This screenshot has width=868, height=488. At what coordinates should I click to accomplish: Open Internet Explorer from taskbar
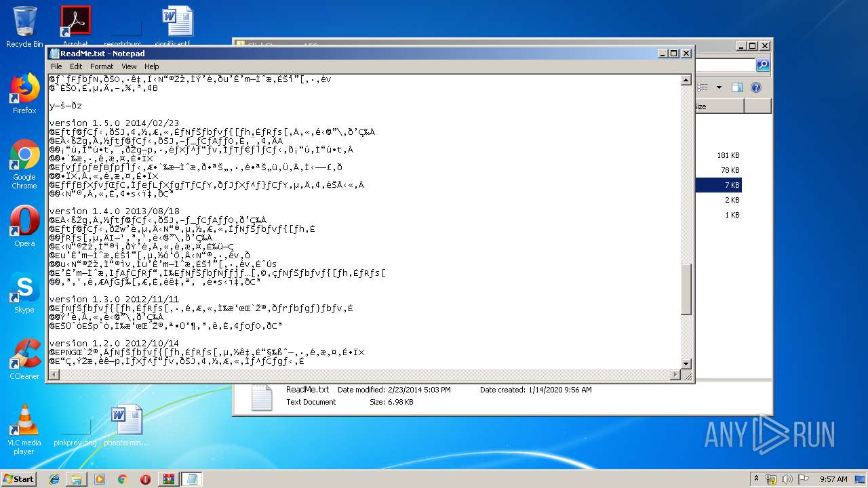[54, 479]
